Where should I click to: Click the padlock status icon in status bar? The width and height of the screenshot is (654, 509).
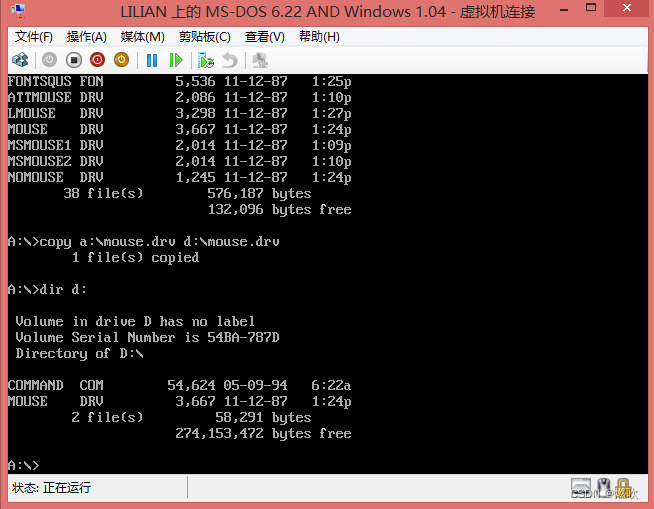tap(623, 487)
